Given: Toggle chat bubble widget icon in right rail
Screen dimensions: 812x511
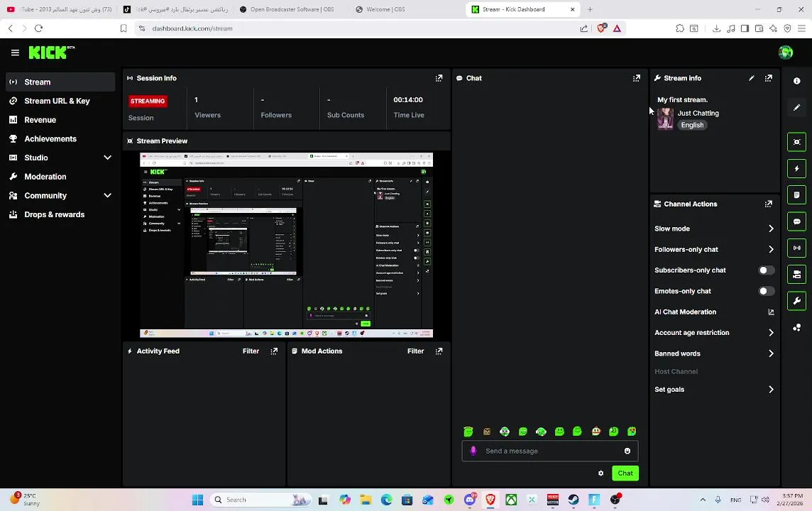Looking at the screenshot, I should (x=796, y=221).
